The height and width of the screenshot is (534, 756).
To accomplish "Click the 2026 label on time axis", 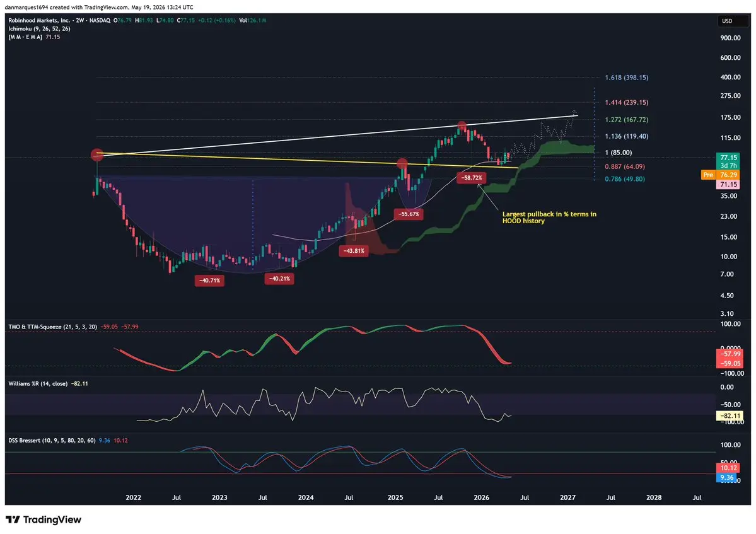I will 481,497.
